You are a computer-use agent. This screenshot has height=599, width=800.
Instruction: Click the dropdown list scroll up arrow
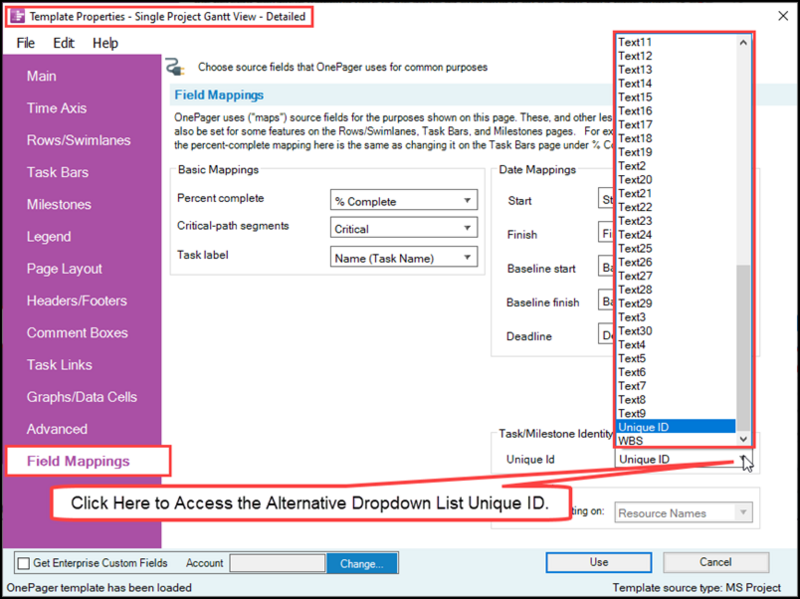743,42
